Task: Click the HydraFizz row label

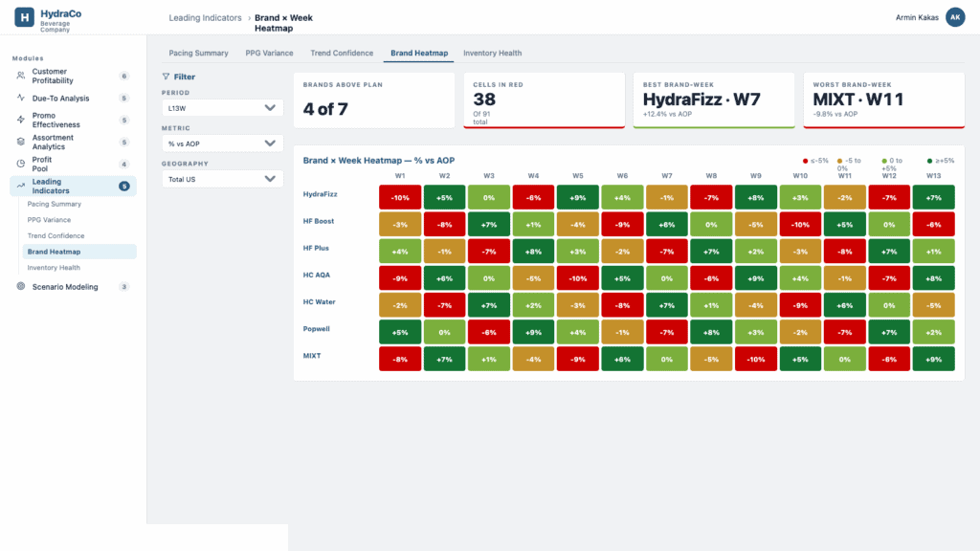Action: 320,194
